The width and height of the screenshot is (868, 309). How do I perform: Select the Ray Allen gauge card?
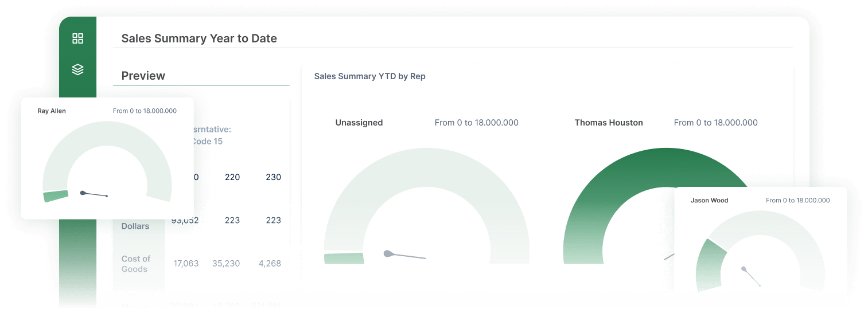click(x=107, y=158)
